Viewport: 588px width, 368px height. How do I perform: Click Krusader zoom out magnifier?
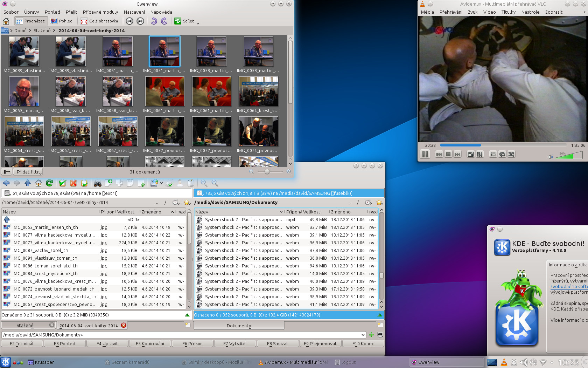[215, 183]
